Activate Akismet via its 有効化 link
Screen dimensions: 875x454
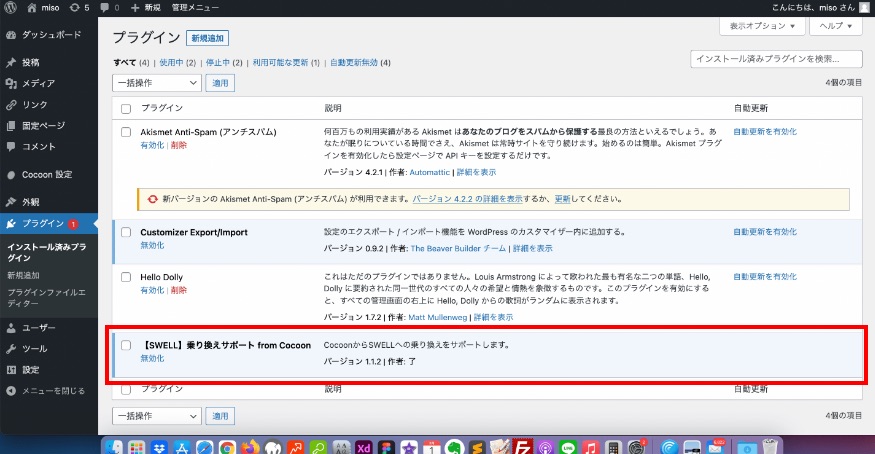[152, 145]
